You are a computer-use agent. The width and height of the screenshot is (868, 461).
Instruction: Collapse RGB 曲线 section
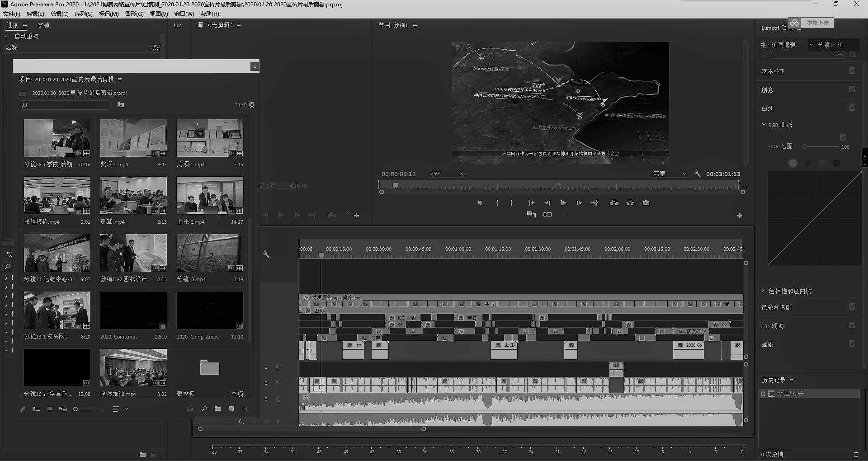pos(764,125)
